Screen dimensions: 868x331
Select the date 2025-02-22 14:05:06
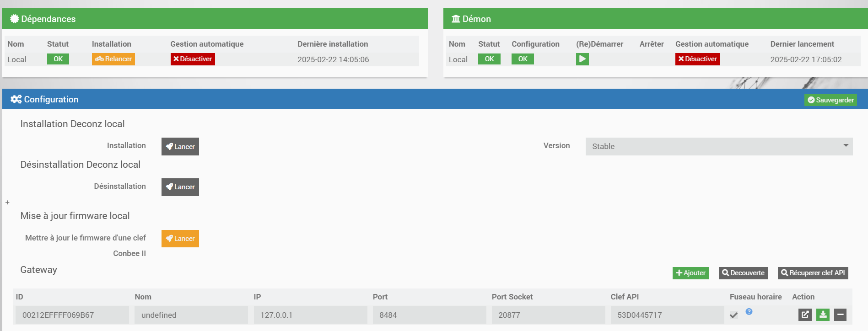(333, 59)
